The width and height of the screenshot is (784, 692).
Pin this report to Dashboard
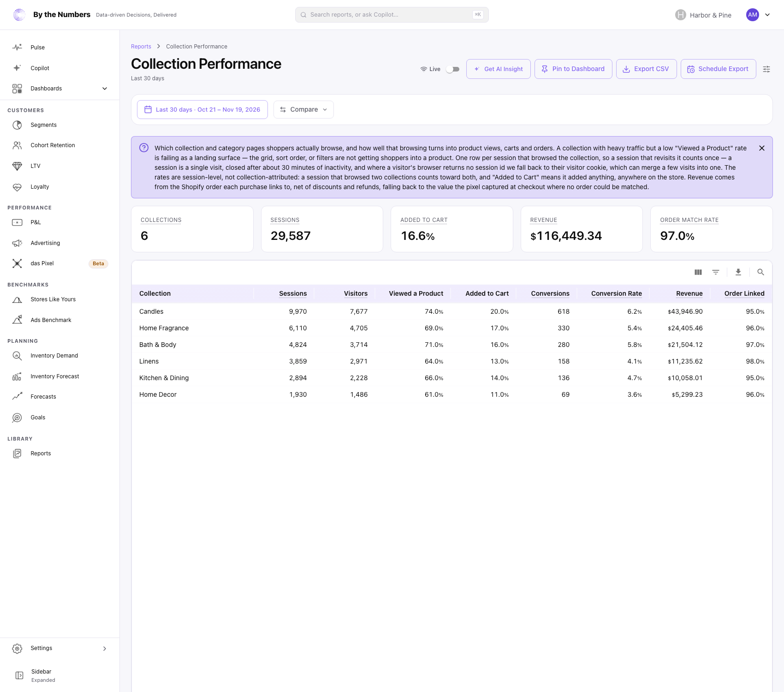573,69
